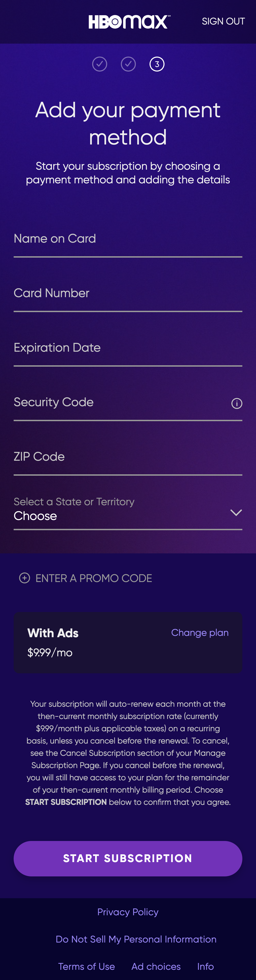Select step 3 indicator circle

pyautogui.click(x=157, y=64)
